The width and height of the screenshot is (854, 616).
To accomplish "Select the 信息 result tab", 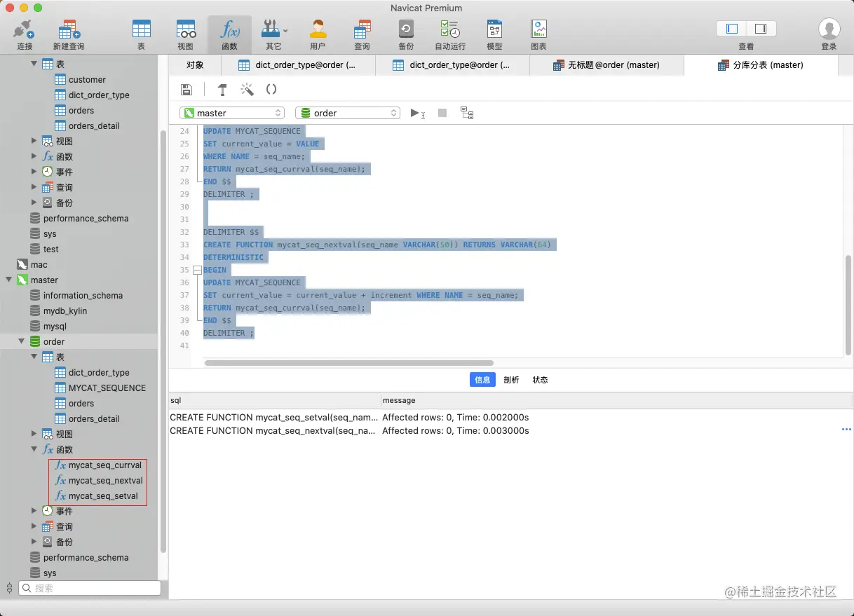I will coord(482,380).
